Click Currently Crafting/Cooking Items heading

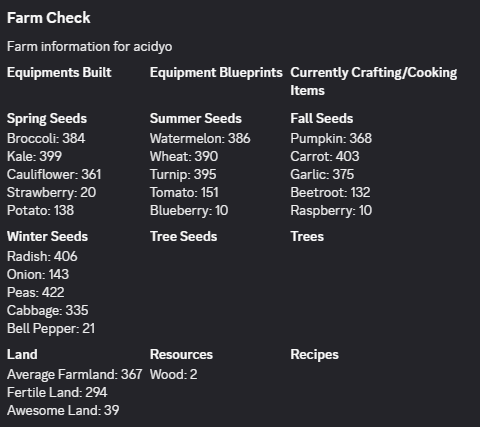coord(374,82)
